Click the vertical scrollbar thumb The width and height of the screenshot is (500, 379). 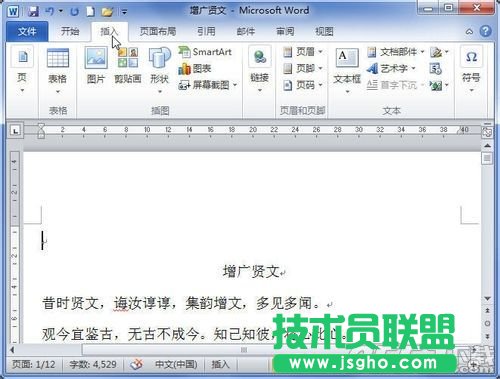point(487,158)
